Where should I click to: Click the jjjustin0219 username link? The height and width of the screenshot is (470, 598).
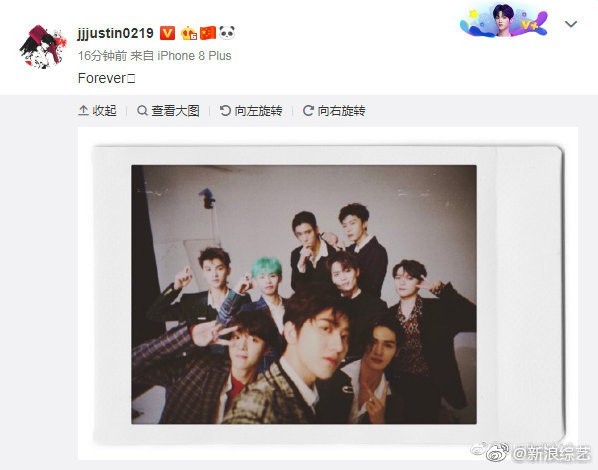coord(116,33)
